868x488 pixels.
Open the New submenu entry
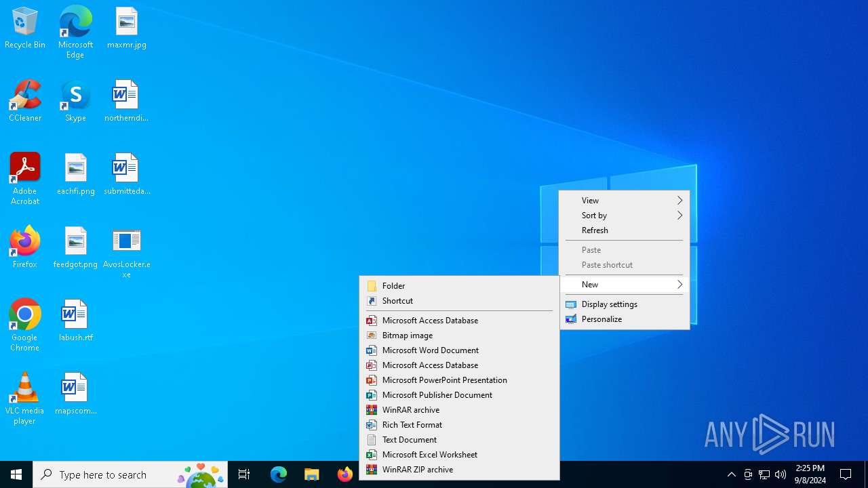(625, 284)
